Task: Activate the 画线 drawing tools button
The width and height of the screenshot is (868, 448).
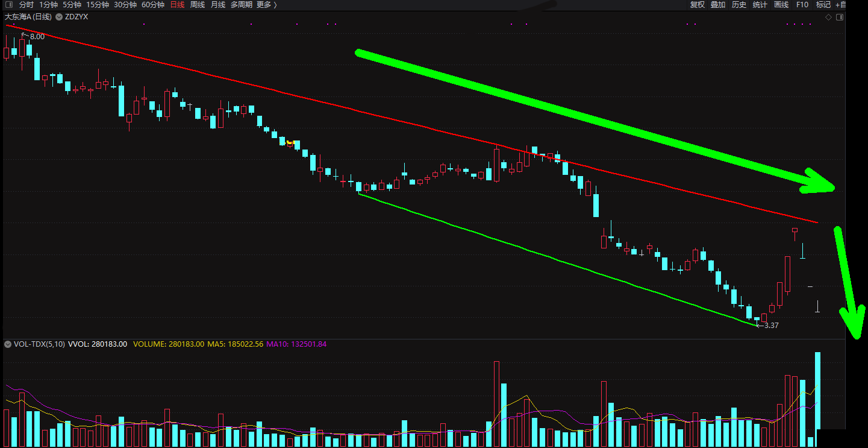Action: point(781,5)
